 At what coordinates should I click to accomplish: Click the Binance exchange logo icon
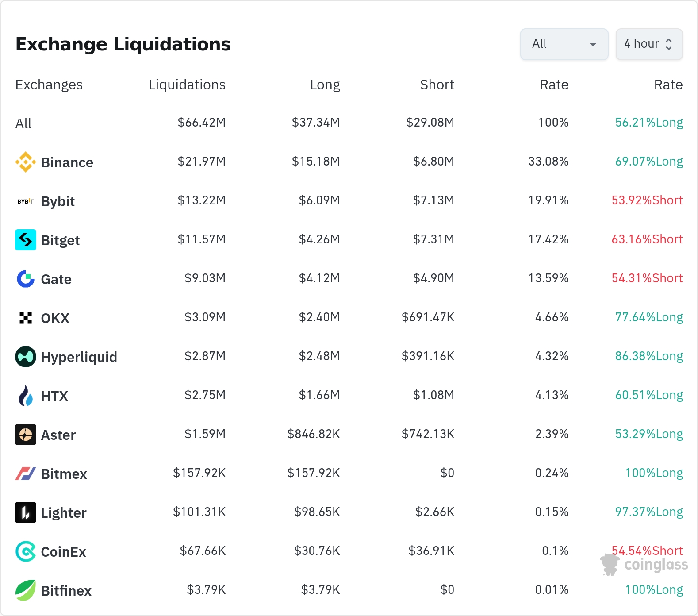pyautogui.click(x=26, y=162)
